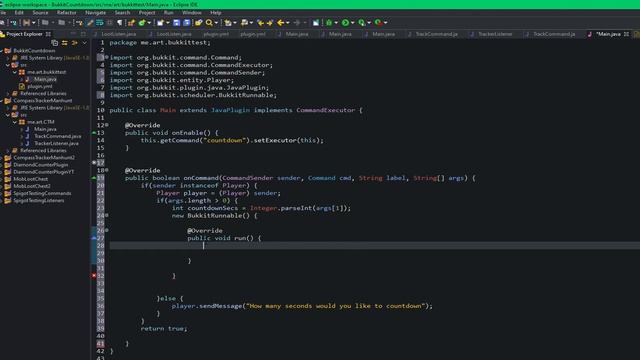Image resolution: width=640 pixels, height=360 pixels.
Task: Select DiamondCounterPluginYT project
Action: pos(44,172)
